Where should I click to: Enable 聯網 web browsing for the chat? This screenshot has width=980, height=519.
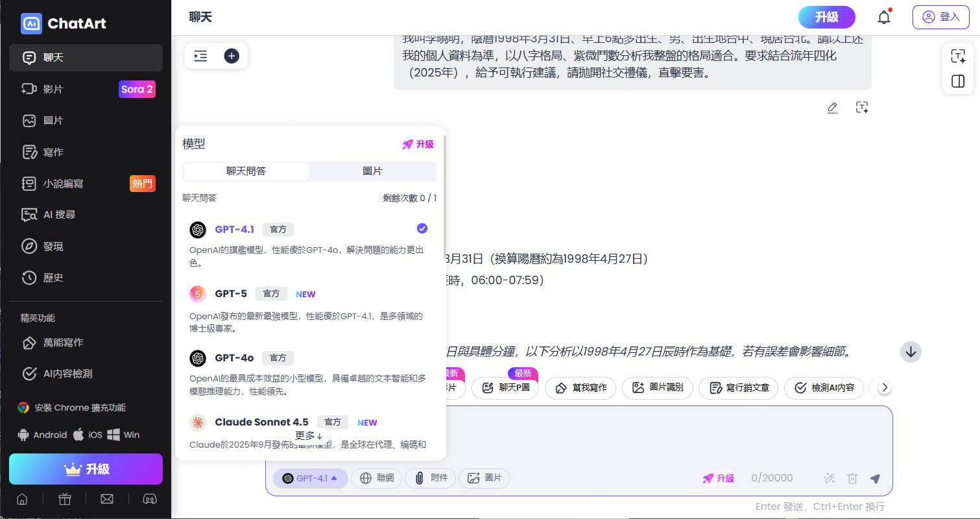click(376, 478)
